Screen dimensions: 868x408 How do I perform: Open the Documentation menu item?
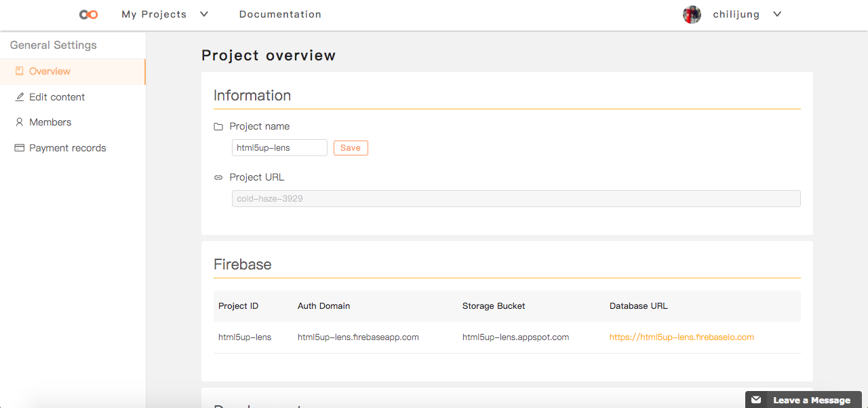click(x=280, y=14)
